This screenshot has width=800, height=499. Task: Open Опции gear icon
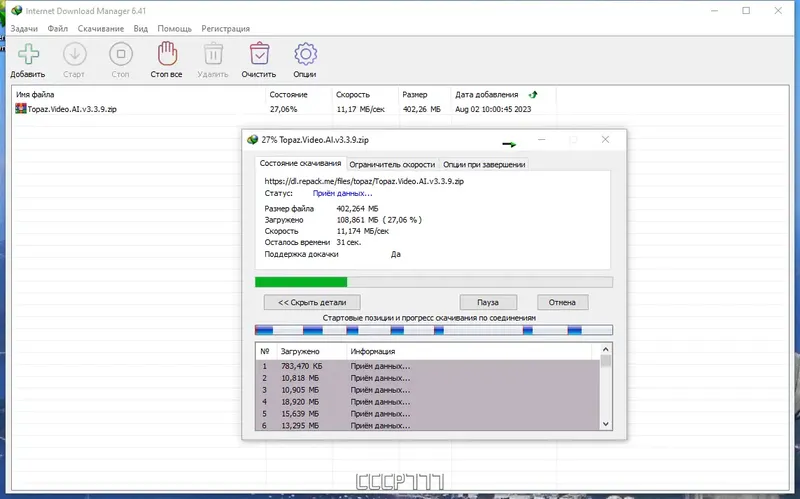tap(305, 54)
